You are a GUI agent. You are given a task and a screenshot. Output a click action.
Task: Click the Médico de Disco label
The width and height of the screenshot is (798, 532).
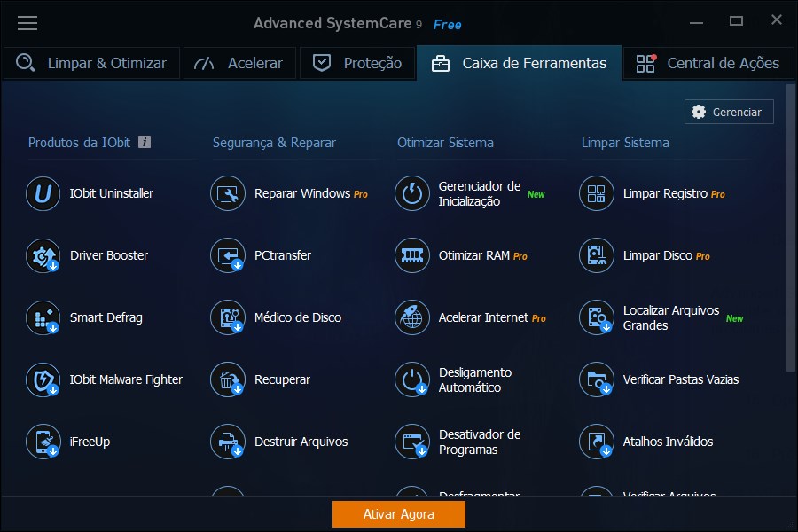coord(298,317)
